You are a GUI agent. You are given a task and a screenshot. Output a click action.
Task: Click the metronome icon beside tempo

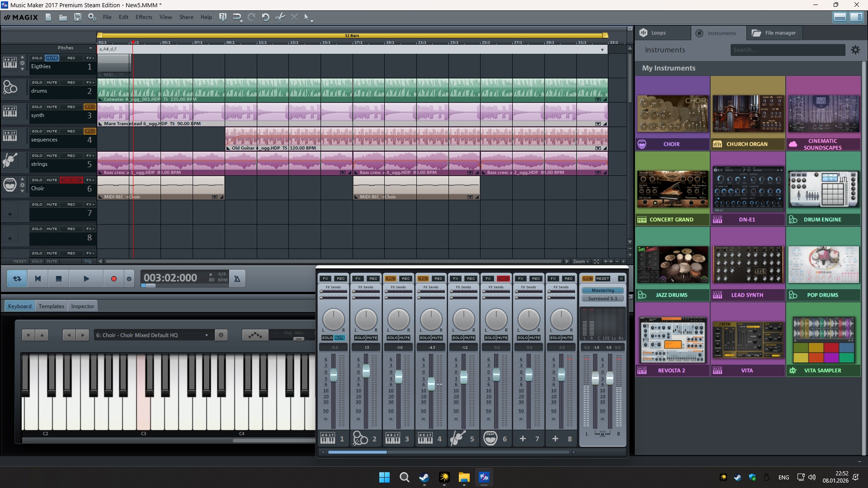click(x=237, y=279)
